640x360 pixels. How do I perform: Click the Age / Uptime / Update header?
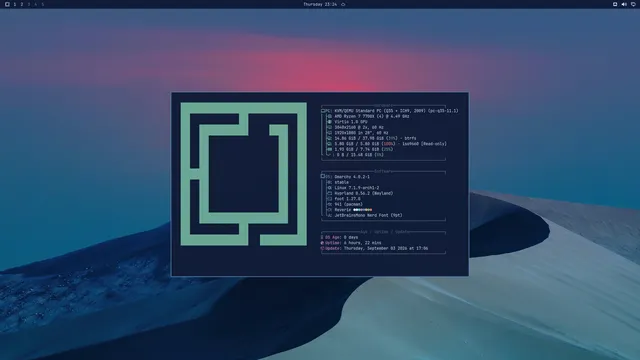385,232
